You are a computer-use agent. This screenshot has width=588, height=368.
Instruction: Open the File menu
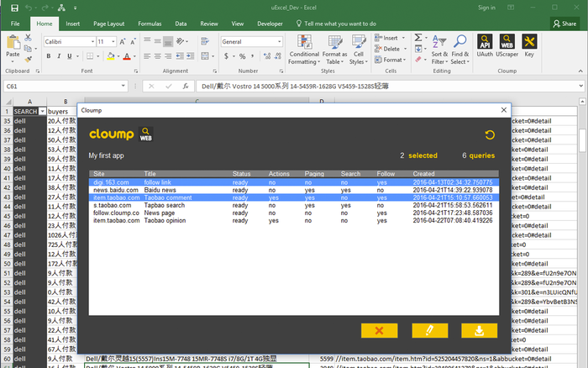(15, 24)
